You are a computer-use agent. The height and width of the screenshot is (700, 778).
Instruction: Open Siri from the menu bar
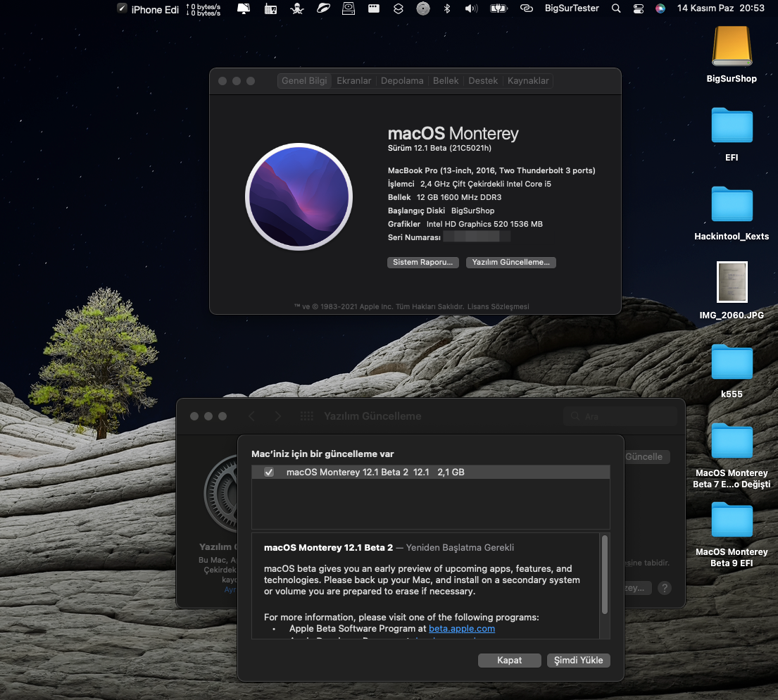(x=660, y=8)
